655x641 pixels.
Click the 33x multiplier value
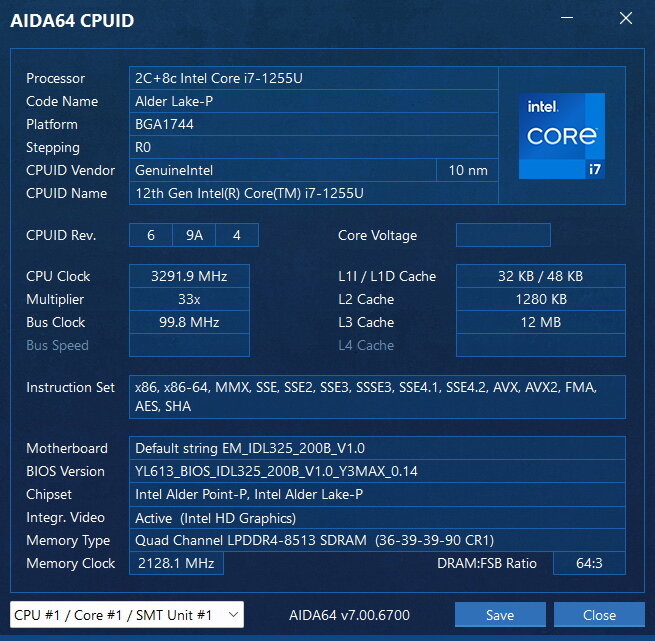[189, 299]
